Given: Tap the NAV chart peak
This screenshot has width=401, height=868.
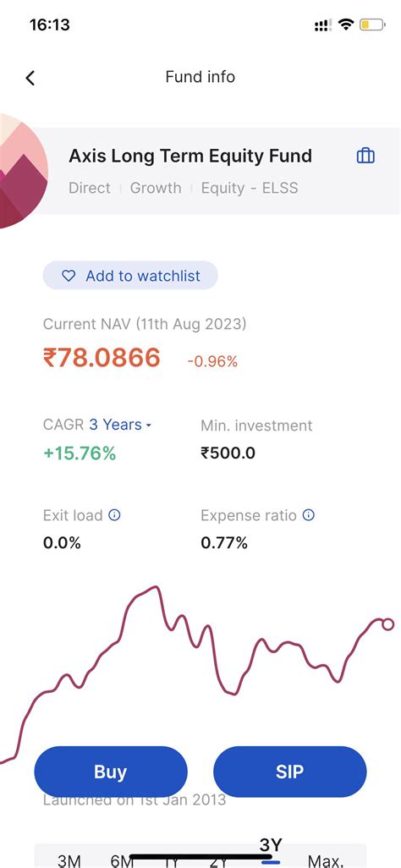Looking at the screenshot, I should [157, 587].
